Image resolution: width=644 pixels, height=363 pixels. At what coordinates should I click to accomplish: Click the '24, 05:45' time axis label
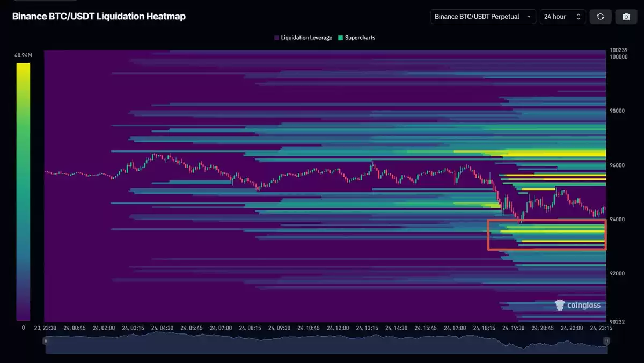(x=192, y=328)
